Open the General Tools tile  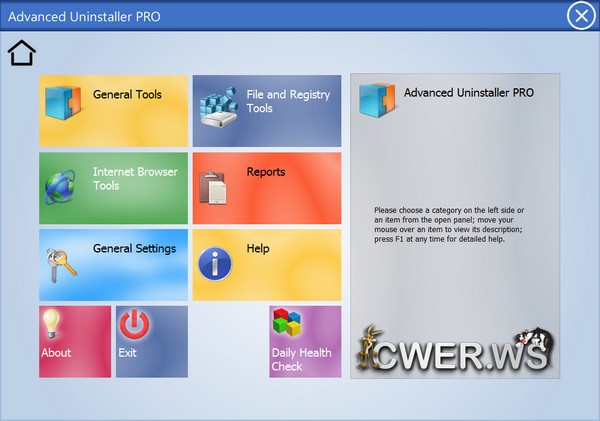click(x=114, y=111)
